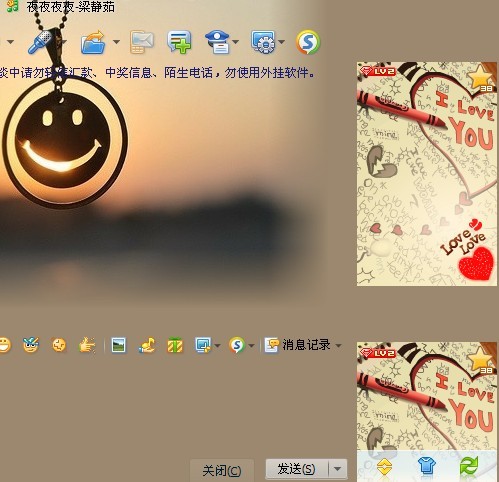Start a voice chat with the microphone icon

point(41,42)
